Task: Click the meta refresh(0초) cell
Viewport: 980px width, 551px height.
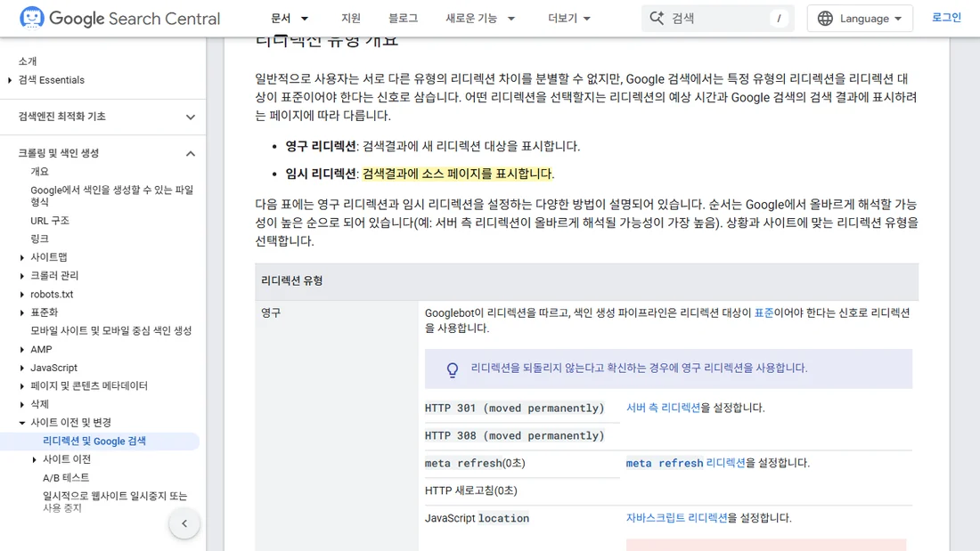Action: coord(475,463)
